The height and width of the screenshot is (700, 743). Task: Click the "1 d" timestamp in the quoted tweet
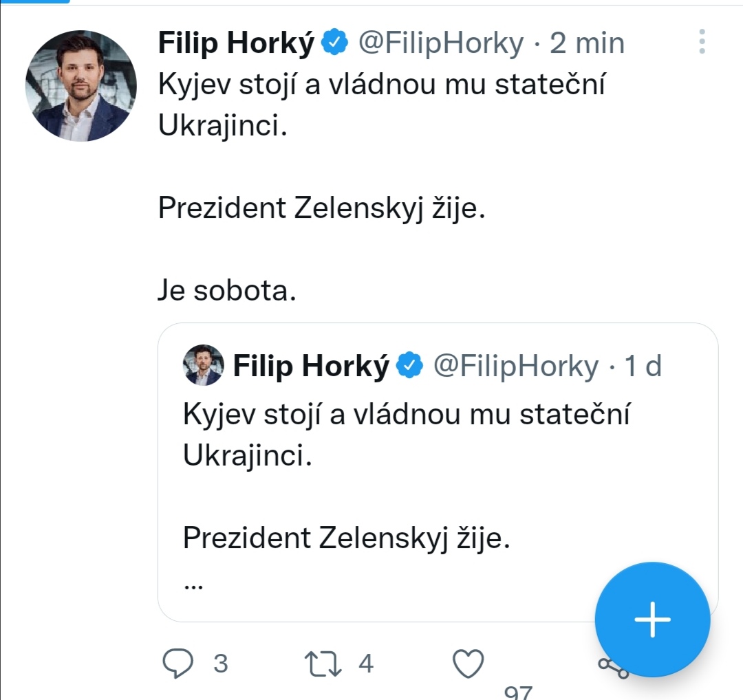(643, 366)
